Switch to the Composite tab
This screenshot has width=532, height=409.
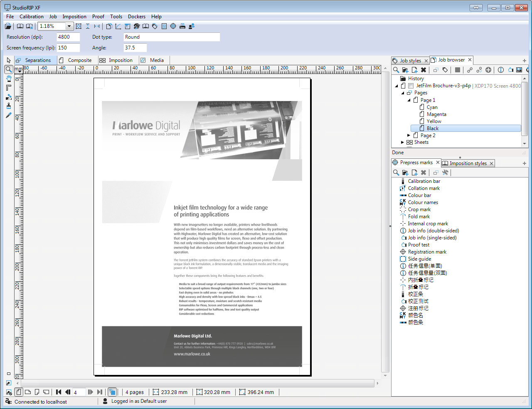pos(79,60)
